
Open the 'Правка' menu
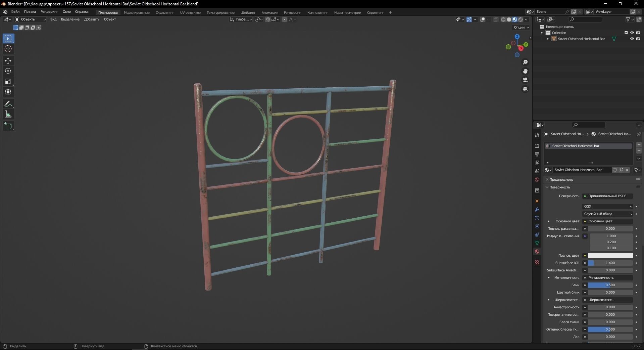[x=30, y=12]
